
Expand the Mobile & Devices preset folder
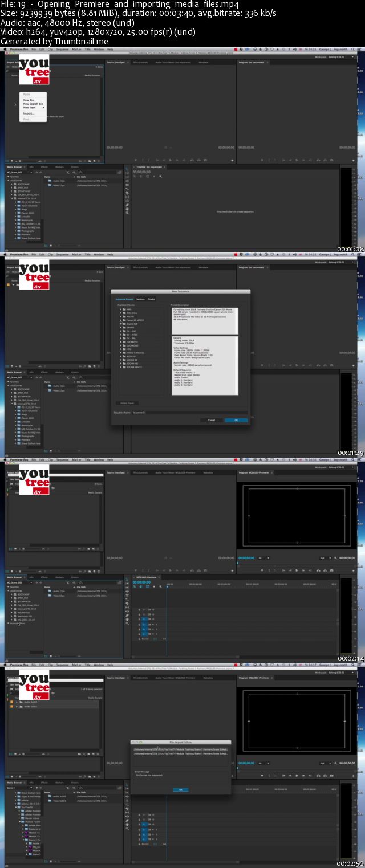pyautogui.click(x=120, y=353)
